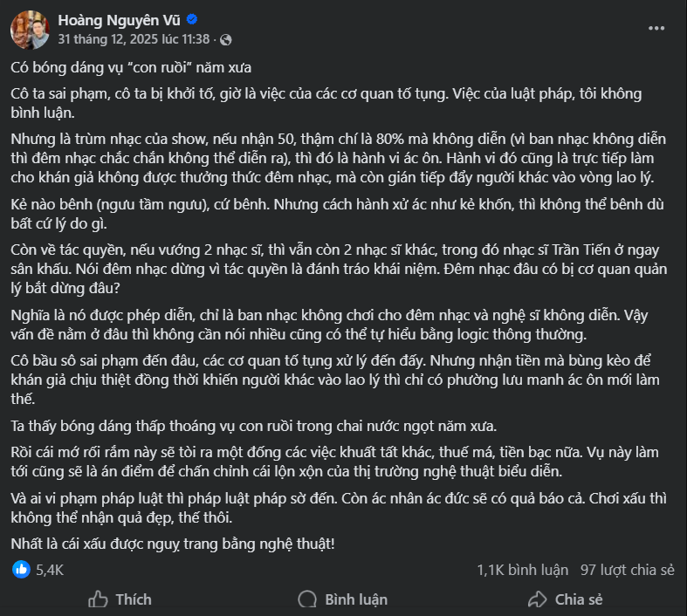
Task: Click the blue verified badge icon
Action: click(192, 19)
